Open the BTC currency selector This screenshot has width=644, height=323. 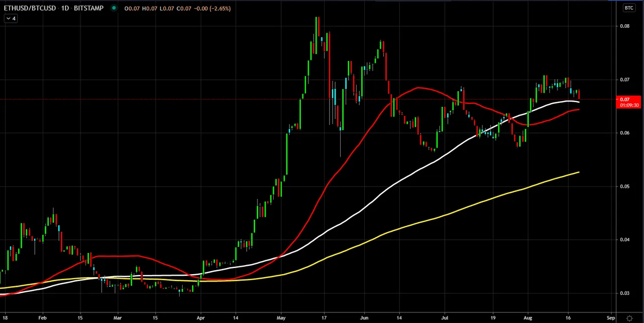(x=629, y=8)
